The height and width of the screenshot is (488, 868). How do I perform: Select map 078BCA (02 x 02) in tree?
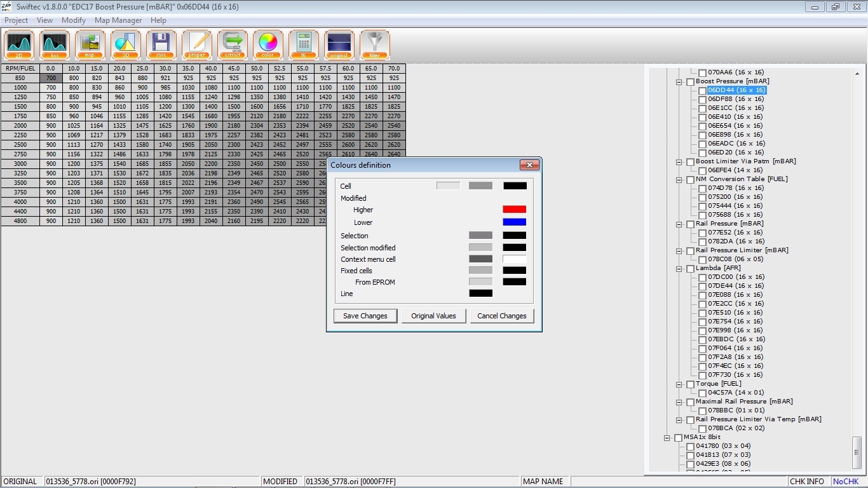[736, 428]
